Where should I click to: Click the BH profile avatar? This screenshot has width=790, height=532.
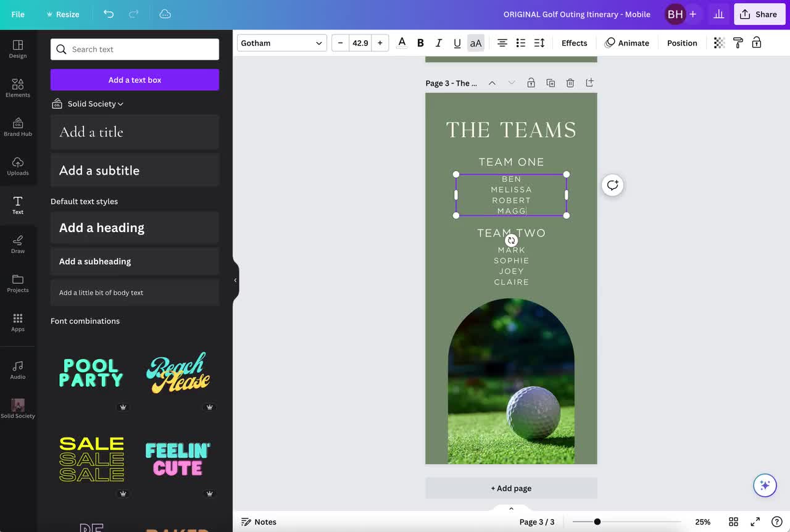click(675, 14)
